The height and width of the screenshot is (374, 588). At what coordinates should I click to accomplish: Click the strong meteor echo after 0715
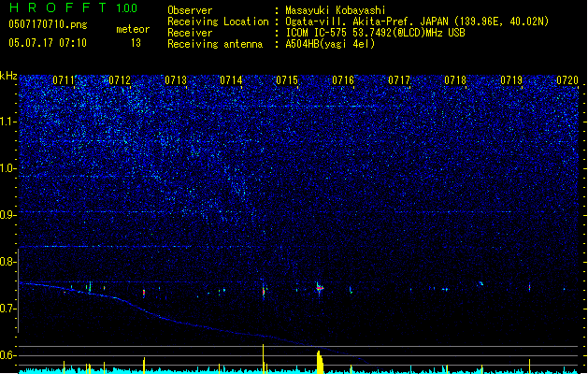point(319,288)
